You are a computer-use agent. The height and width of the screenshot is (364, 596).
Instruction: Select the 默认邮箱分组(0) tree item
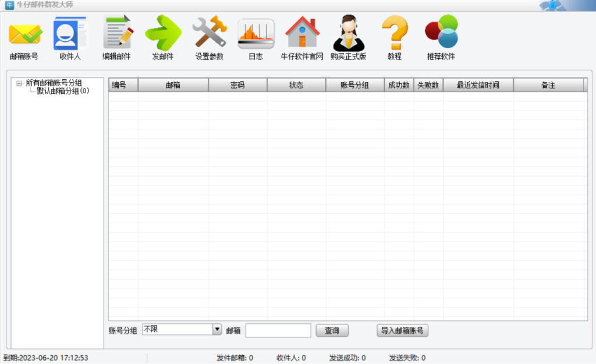(63, 91)
